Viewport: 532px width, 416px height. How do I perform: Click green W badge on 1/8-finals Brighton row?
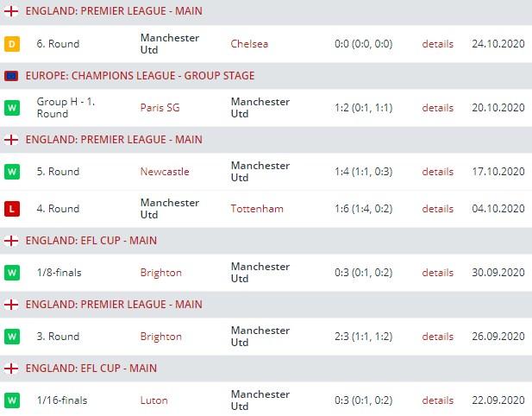pos(12,273)
